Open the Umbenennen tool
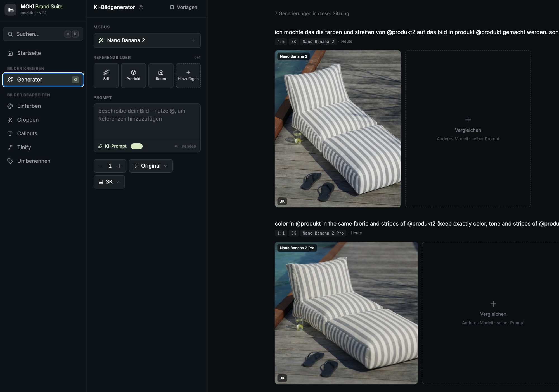Image resolution: width=559 pixels, height=392 pixels. point(43,161)
